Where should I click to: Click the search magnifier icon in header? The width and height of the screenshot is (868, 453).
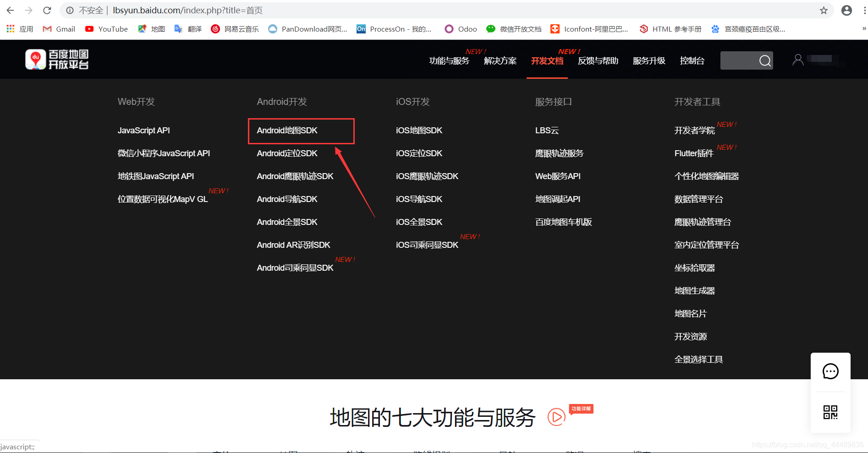[x=765, y=60]
